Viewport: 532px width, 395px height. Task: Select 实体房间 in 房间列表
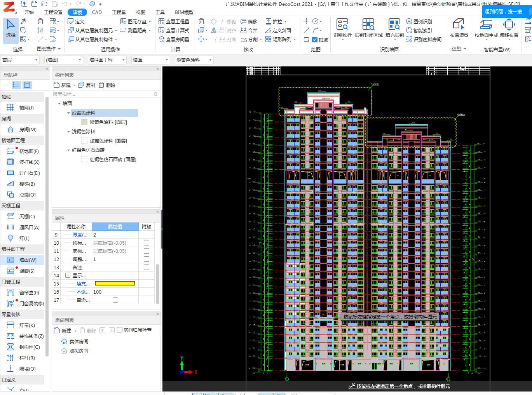pyautogui.click(x=75, y=341)
